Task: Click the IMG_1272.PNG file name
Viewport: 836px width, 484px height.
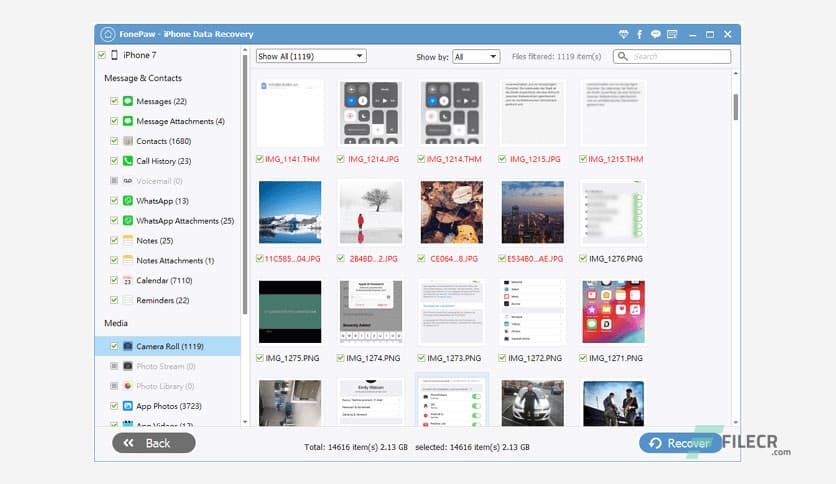Action: point(535,358)
